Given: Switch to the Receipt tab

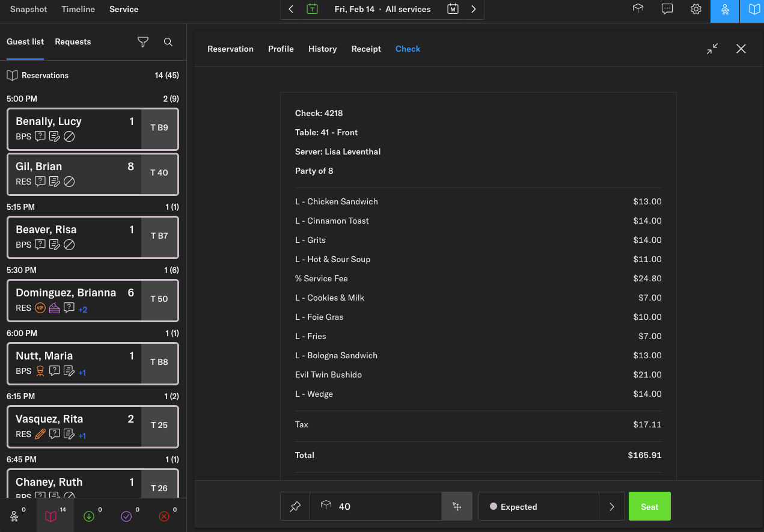Looking at the screenshot, I should [366, 49].
